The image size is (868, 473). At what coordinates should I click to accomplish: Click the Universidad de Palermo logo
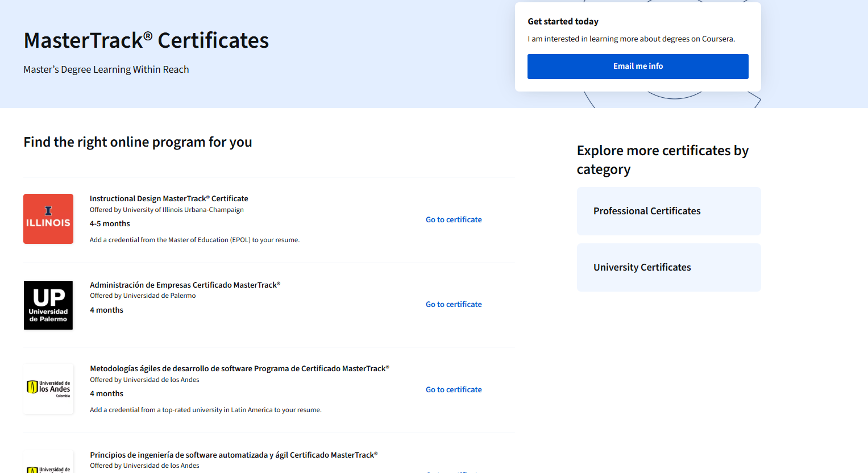48,305
